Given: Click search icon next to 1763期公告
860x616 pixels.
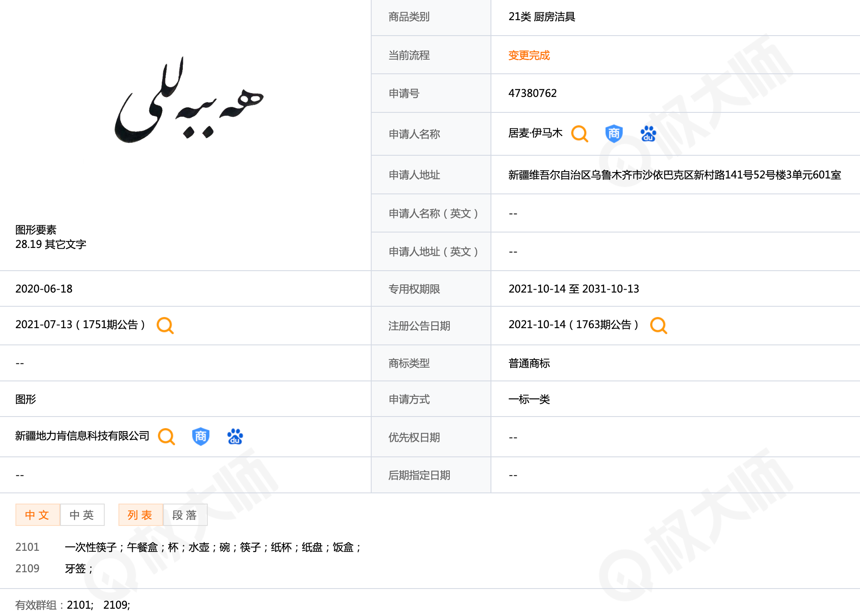Looking at the screenshot, I should (x=658, y=326).
